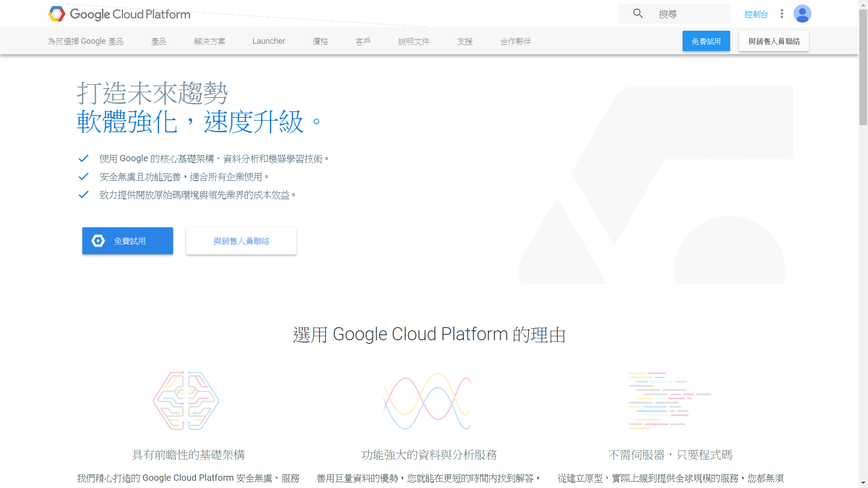Click the code-lines serverless illustration

coord(670,401)
